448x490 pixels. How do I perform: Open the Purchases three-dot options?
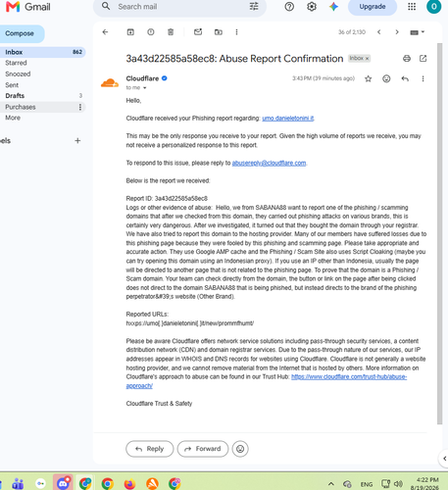[80, 107]
